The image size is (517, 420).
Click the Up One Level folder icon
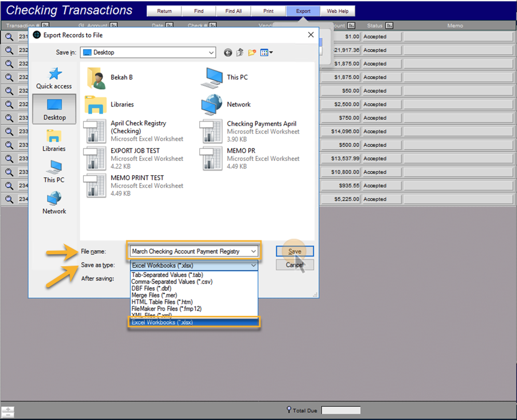240,53
